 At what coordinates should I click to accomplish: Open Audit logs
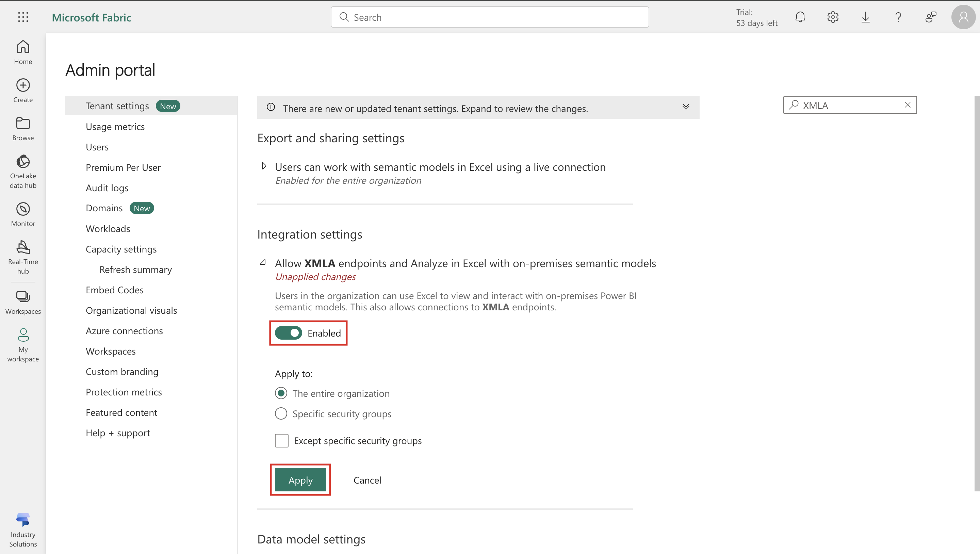pyautogui.click(x=107, y=188)
